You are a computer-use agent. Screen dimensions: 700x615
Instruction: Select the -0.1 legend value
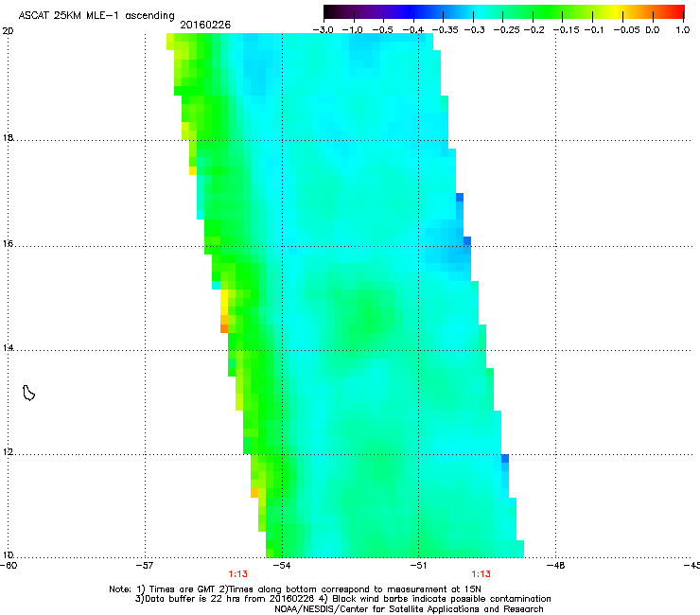click(x=594, y=30)
